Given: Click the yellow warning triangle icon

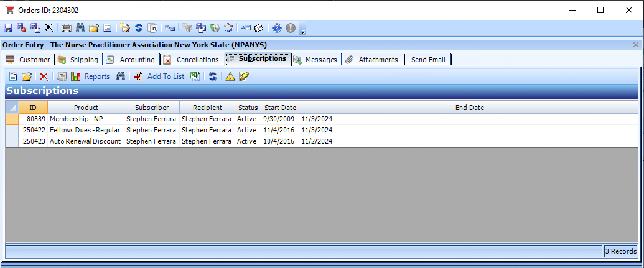Looking at the screenshot, I should [x=230, y=76].
